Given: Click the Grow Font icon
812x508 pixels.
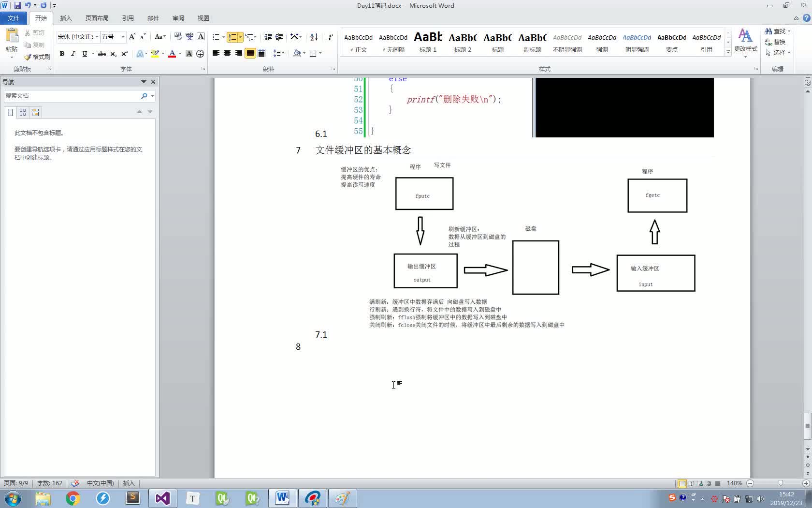Looking at the screenshot, I should (x=132, y=37).
